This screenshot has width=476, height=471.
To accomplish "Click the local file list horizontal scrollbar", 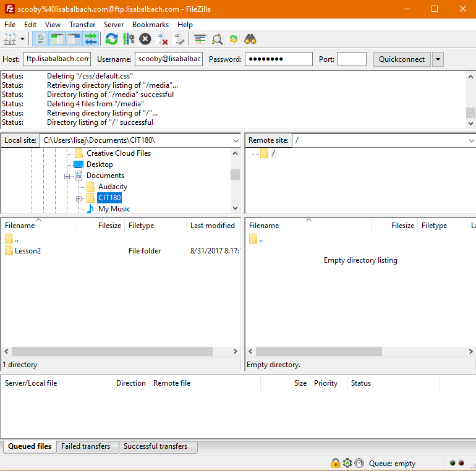I will [x=112, y=352].
